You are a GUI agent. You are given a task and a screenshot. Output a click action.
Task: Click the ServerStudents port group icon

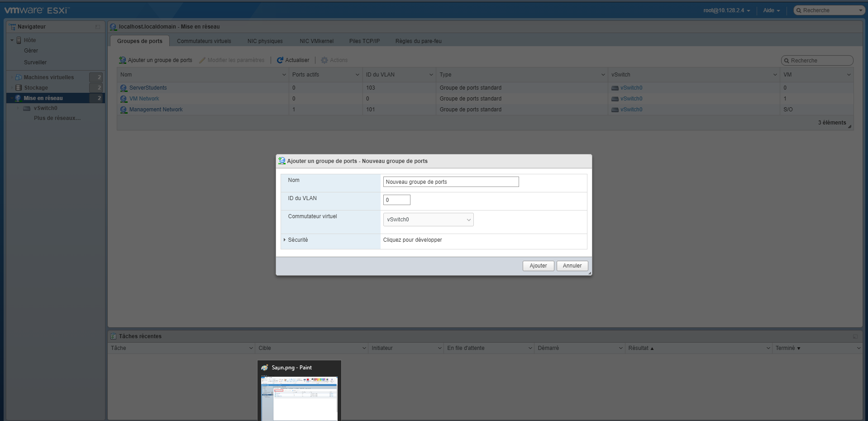click(124, 88)
